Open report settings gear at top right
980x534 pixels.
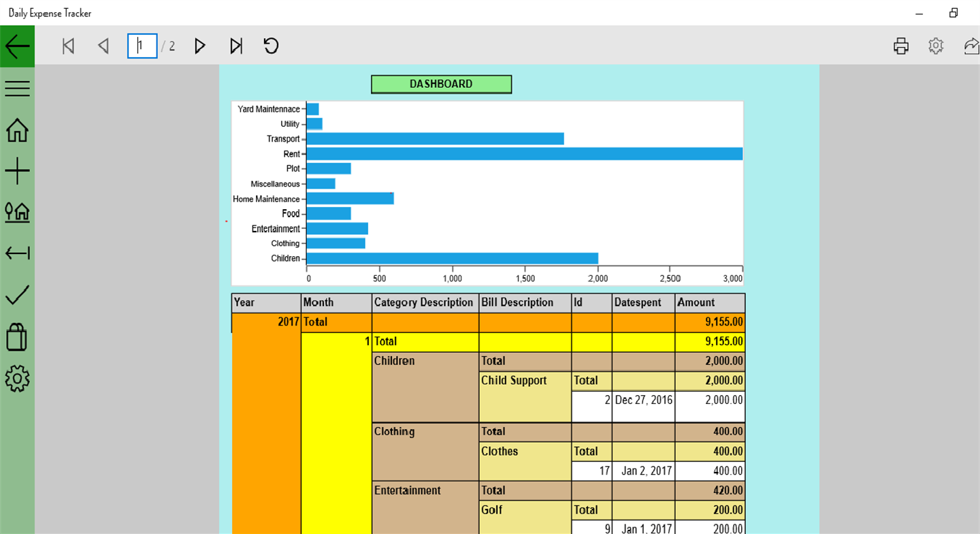[936, 46]
